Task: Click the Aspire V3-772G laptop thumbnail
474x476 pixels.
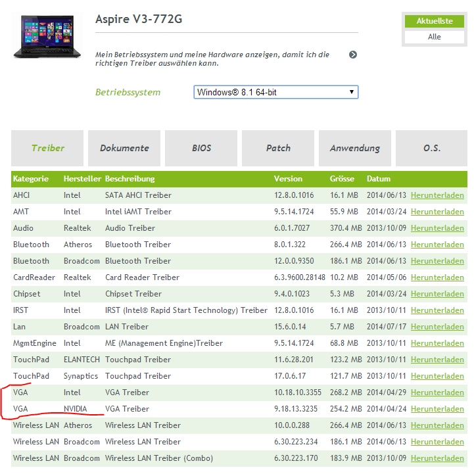Action: 47,36
